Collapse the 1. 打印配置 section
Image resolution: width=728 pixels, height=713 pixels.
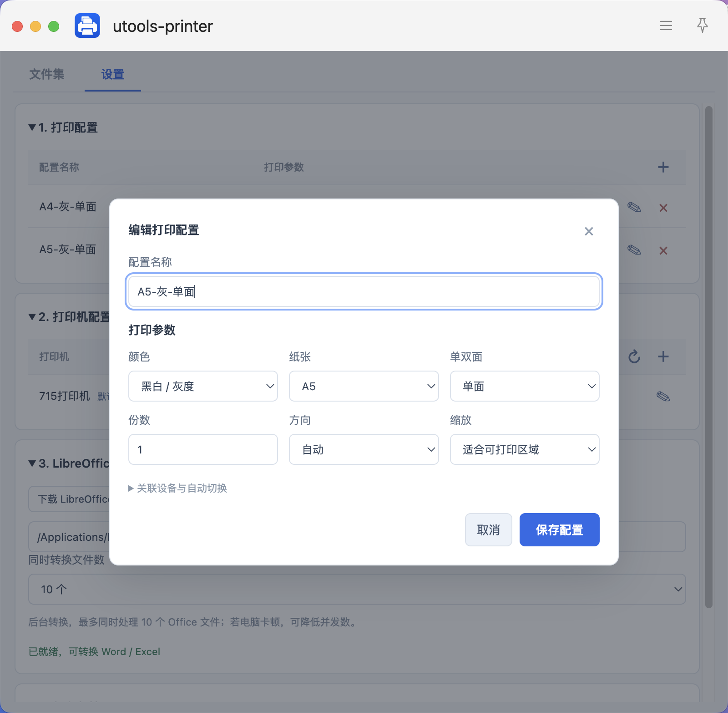[63, 127]
